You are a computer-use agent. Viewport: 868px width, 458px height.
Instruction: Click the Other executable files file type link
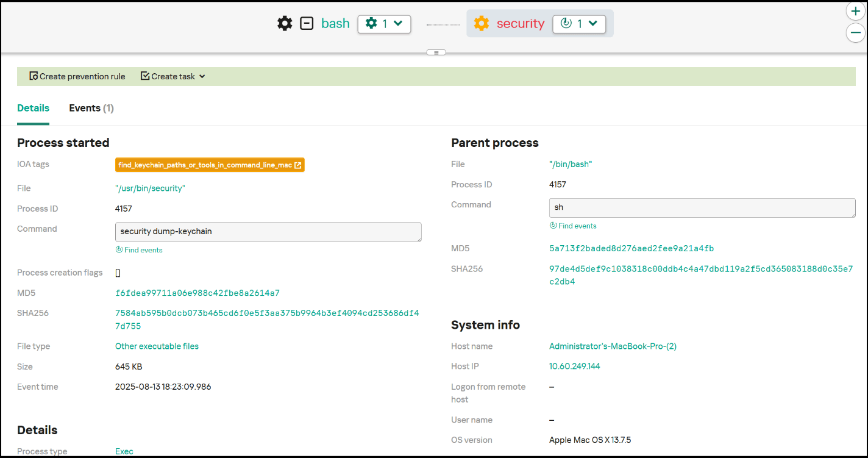coord(157,346)
